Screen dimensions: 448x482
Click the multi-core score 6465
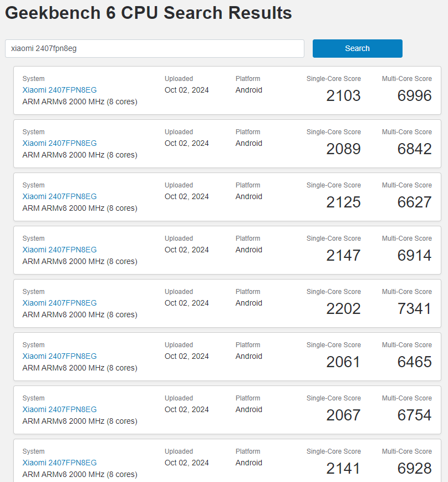click(x=414, y=362)
